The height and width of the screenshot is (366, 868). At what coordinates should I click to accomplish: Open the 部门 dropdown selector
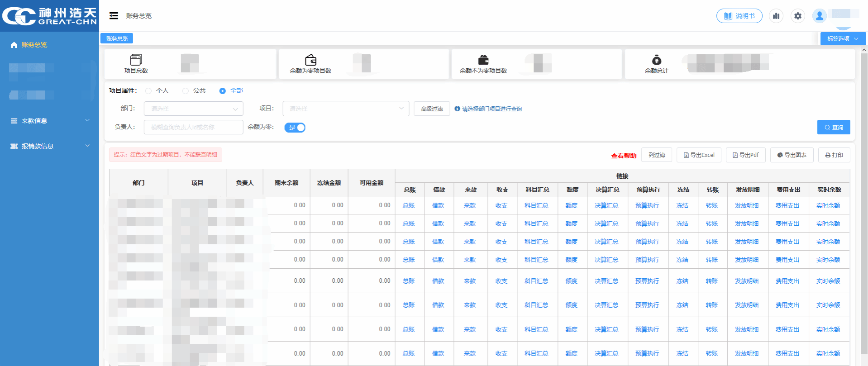[194, 109]
